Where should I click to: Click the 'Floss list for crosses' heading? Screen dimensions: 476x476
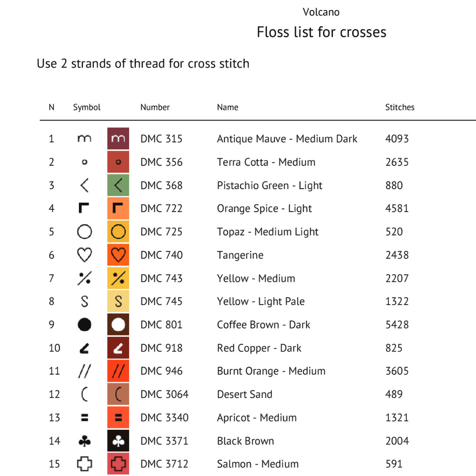[321, 32]
